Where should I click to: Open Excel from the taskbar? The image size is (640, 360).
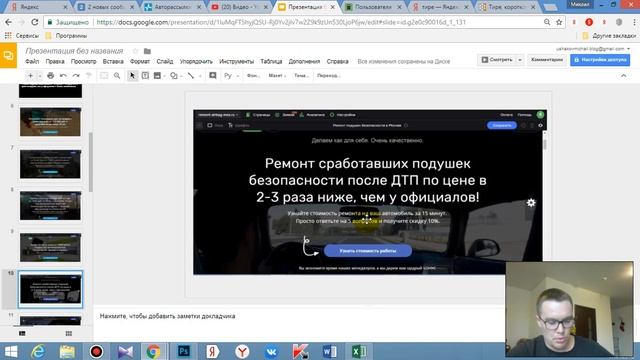coord(359,351)
